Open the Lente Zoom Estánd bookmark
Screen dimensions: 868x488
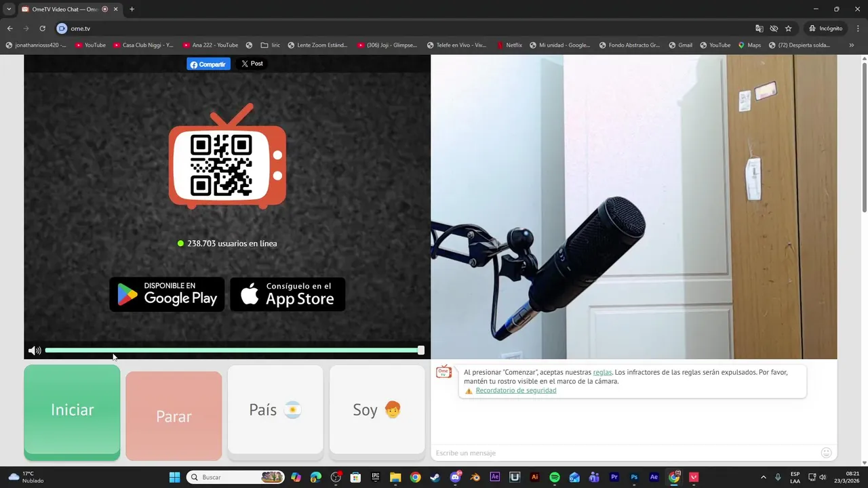317,45
